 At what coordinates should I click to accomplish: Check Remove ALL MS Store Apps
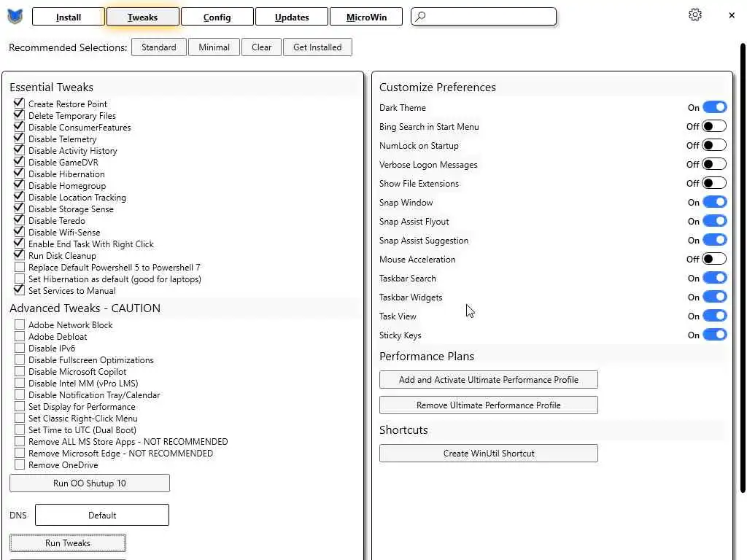(x=20, y=441)
